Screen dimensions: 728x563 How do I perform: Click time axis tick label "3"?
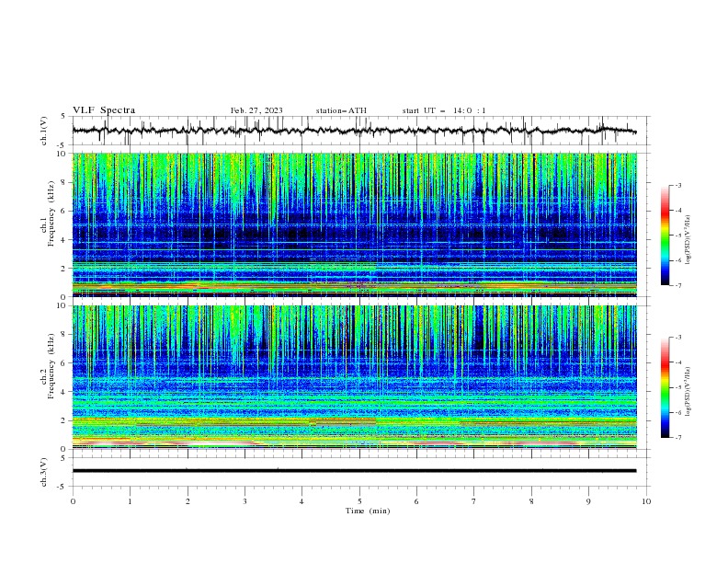pyautogui.click(x=245, y=501)
